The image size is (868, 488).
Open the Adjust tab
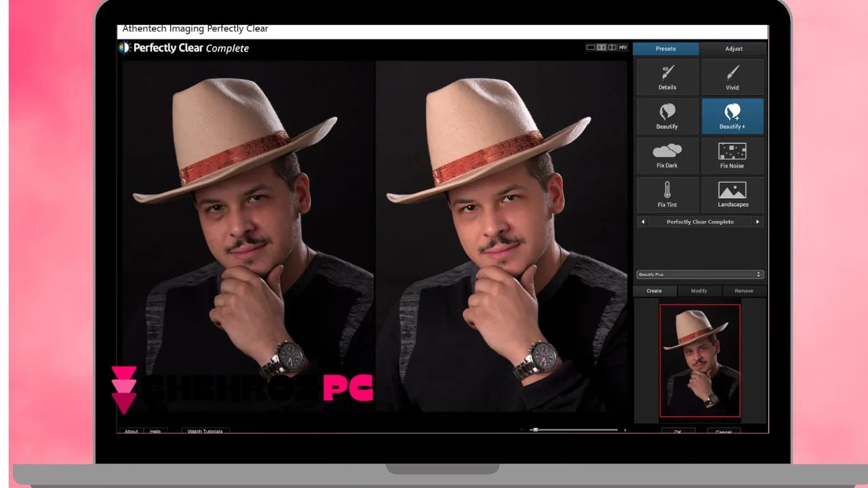[x=734, y=49]
